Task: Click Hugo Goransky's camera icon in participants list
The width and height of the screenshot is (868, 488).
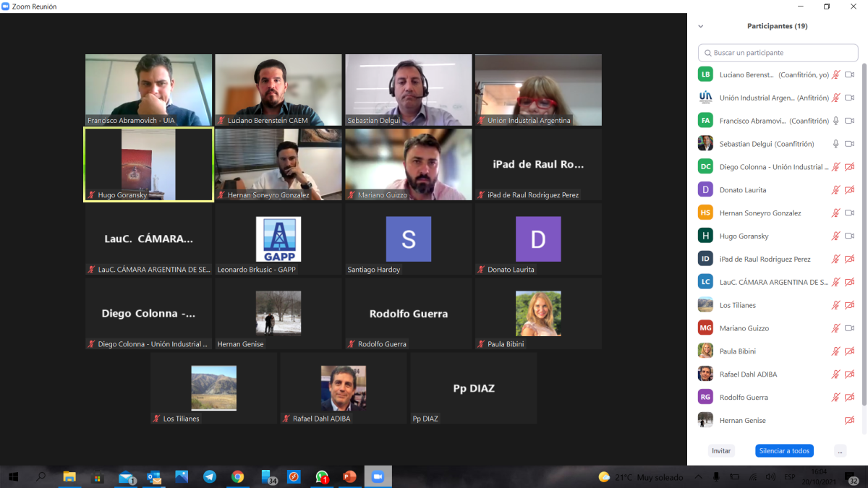Action: coord(850,236)
